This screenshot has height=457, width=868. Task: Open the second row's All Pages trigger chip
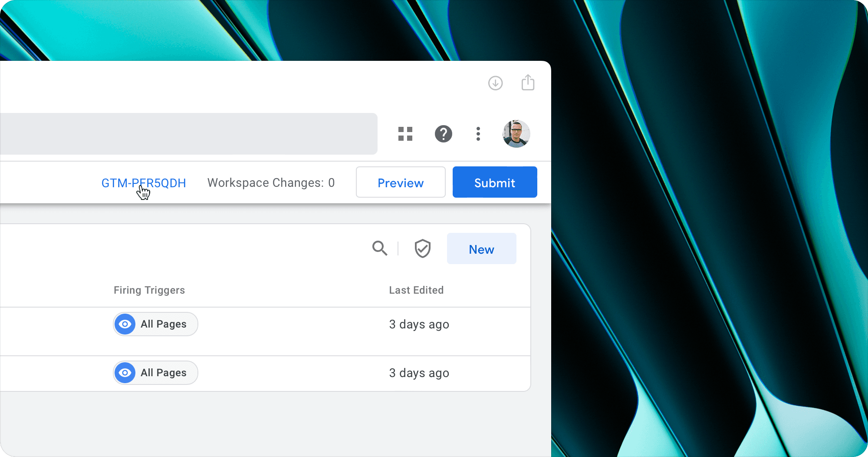(x=156, y=373)
